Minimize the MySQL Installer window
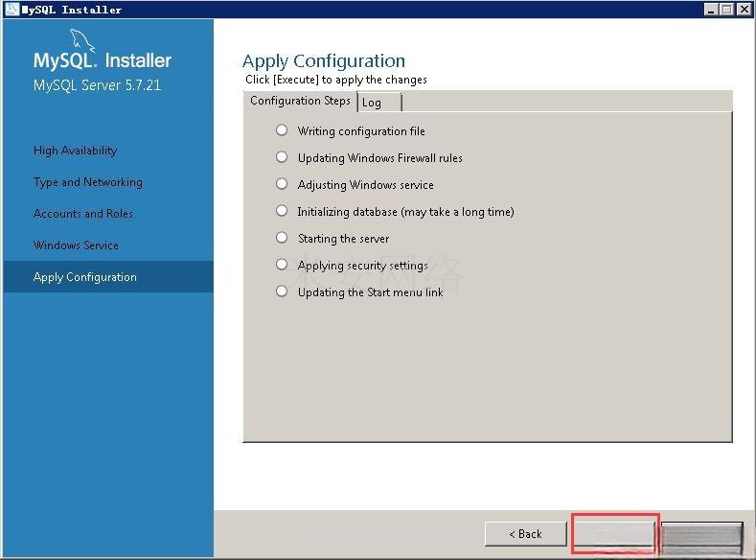 [711, 10]
